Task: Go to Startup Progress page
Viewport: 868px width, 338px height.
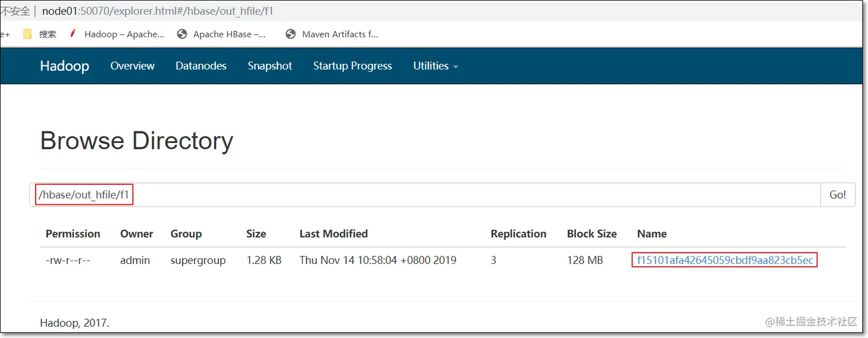Action: click(x=352, y=66)
